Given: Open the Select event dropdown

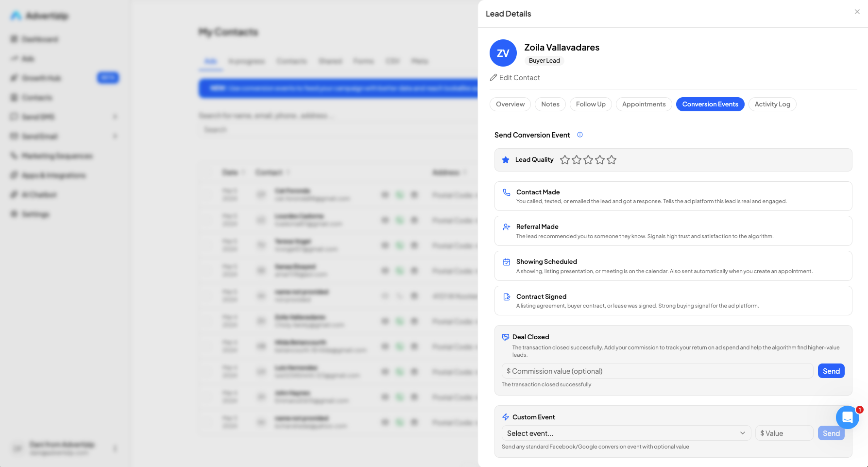Looking at the screenshot, I should [x=626, y=433].
